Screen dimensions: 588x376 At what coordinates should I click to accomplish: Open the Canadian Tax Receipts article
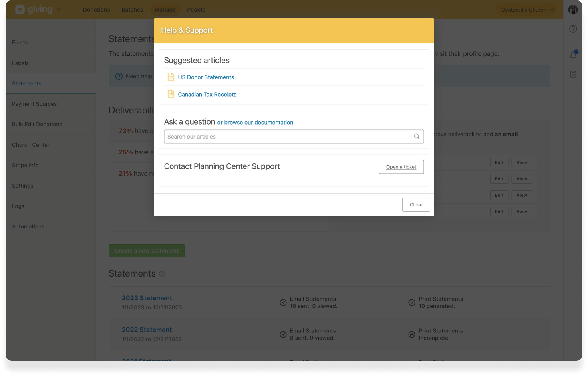[207, 95]
